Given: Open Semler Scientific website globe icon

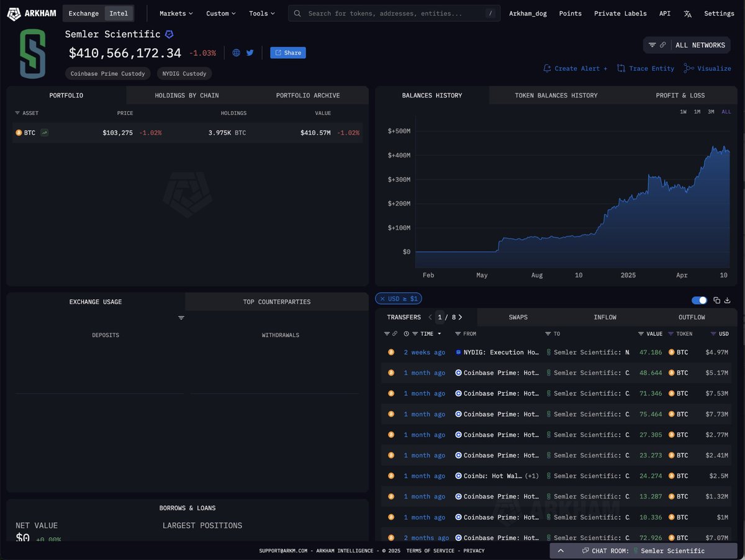Looking at the screenshot, I should click(x=236, y=53).
